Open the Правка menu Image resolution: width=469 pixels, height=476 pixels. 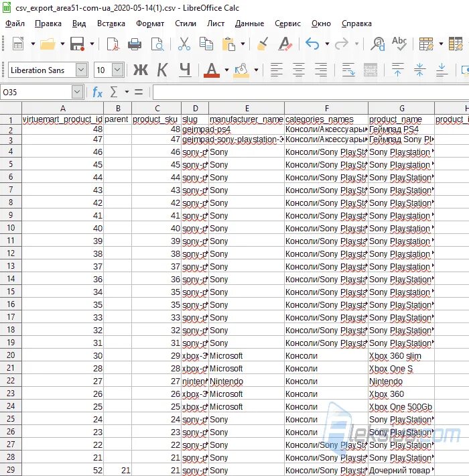coord(48,23)
